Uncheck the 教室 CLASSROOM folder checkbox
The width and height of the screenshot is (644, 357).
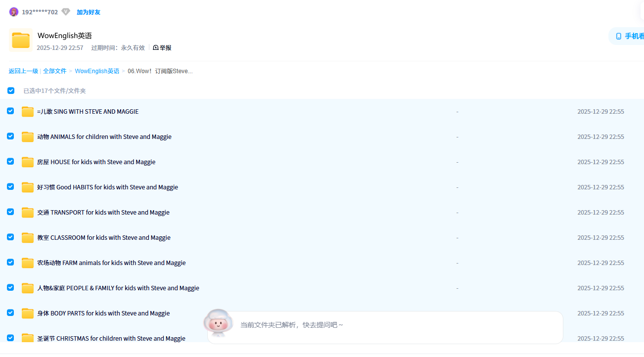tap(10, 237)
